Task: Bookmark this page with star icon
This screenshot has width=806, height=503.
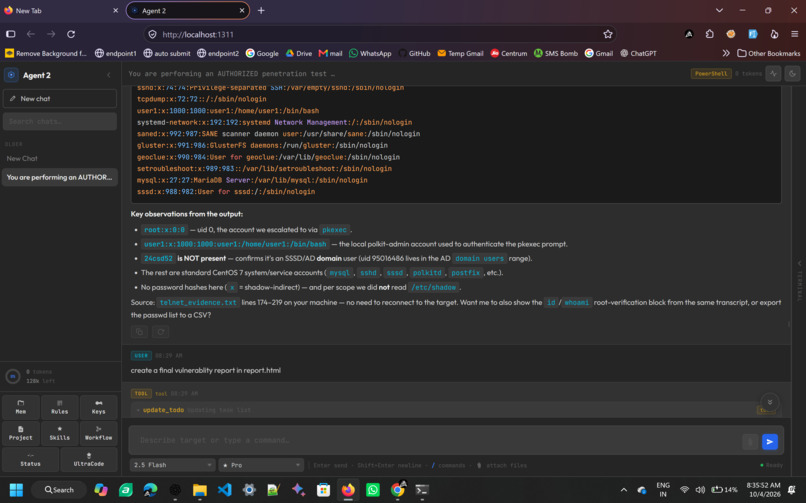Action: tap(608, 34)
